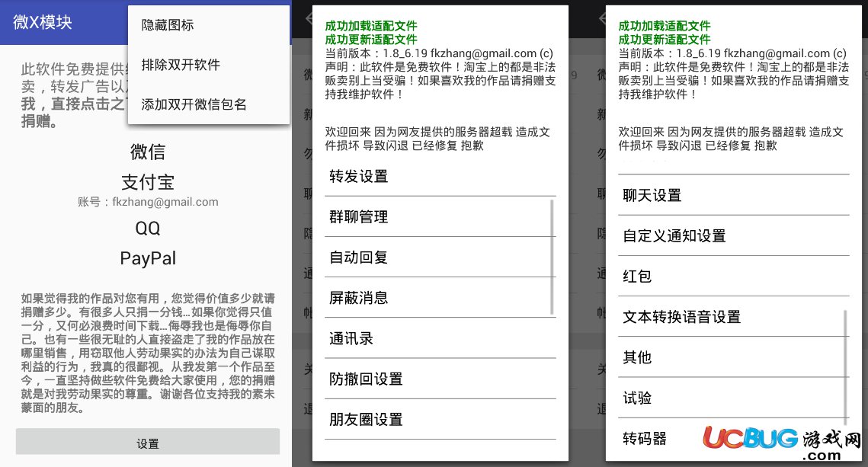Click the 设置 button at the bottom
This screenshot has width=868, height=467.
coord(148,442)
